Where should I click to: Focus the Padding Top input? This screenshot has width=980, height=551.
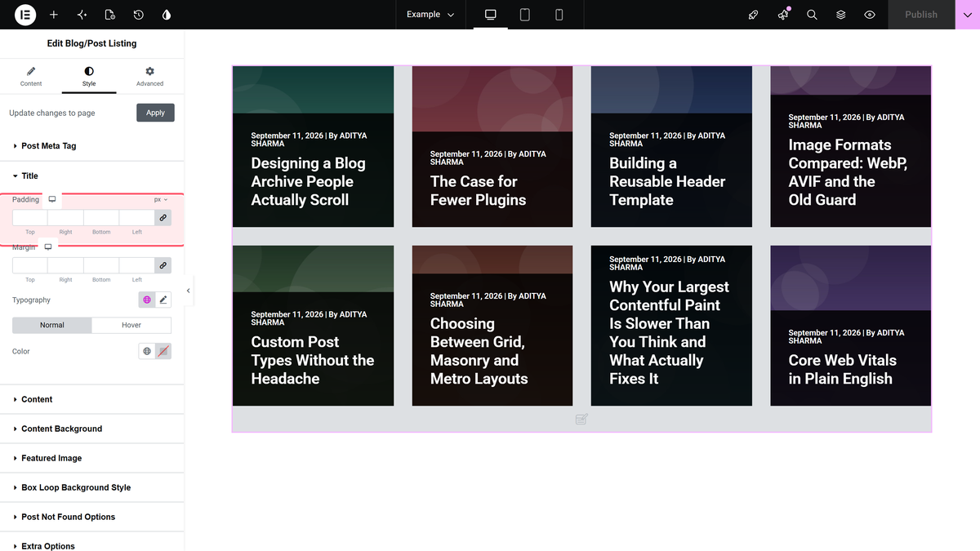[x=30, y=218]
